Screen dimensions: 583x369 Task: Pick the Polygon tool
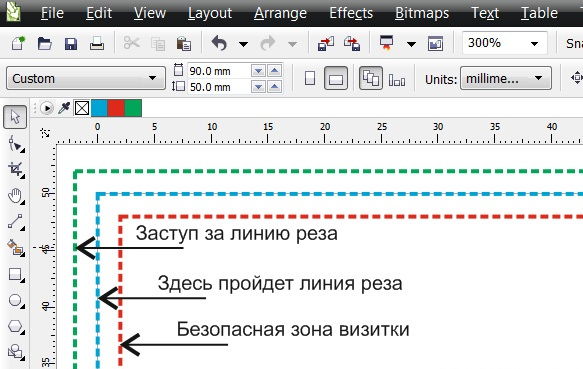(15, 326)
